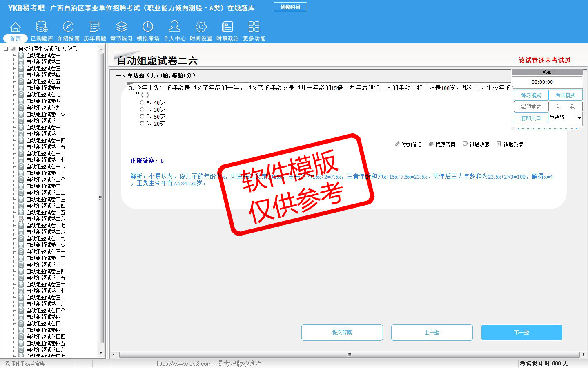The width and height of the screenshot is (588, 368).
Task: Open 历年真题 past papers icon
Action: (x=95, y=27)
